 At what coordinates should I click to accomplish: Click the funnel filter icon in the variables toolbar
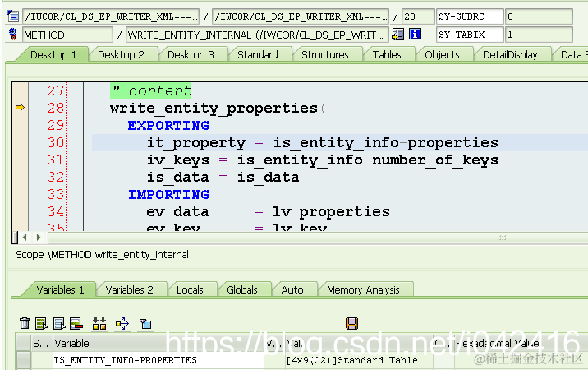[145, 323]
